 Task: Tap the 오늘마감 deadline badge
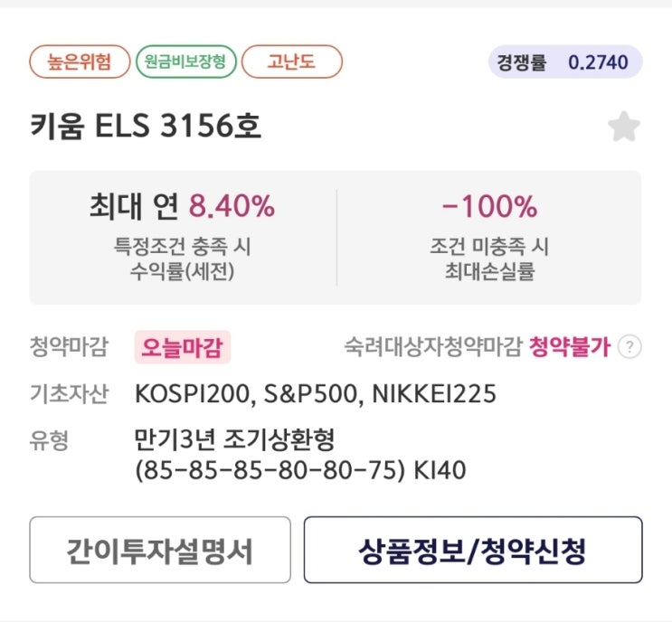182,347
